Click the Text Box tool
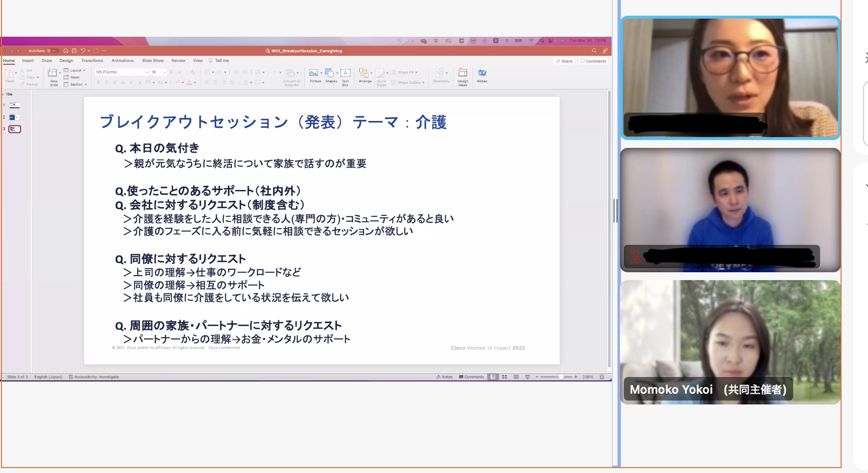The image size is (868, 473). point(345,73)
